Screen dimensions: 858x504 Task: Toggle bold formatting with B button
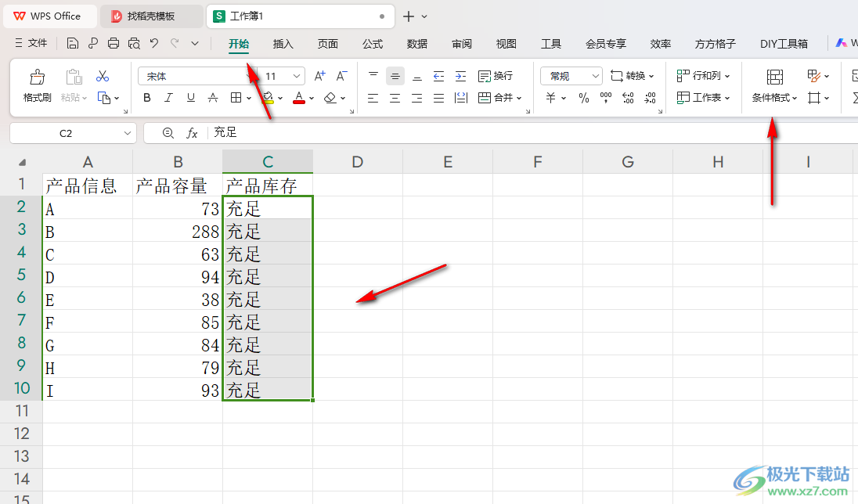pos(146,98)
